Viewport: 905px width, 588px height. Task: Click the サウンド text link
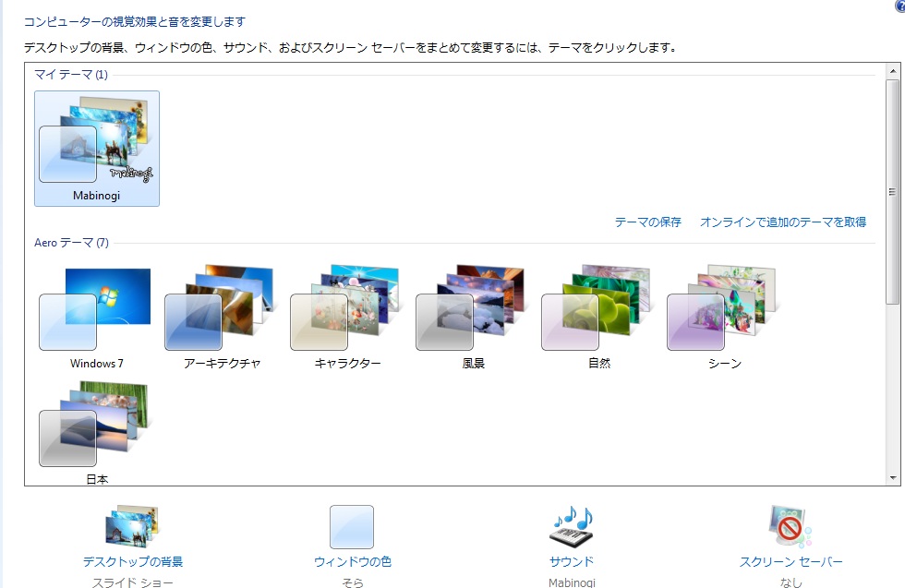[x=572, y=561]
